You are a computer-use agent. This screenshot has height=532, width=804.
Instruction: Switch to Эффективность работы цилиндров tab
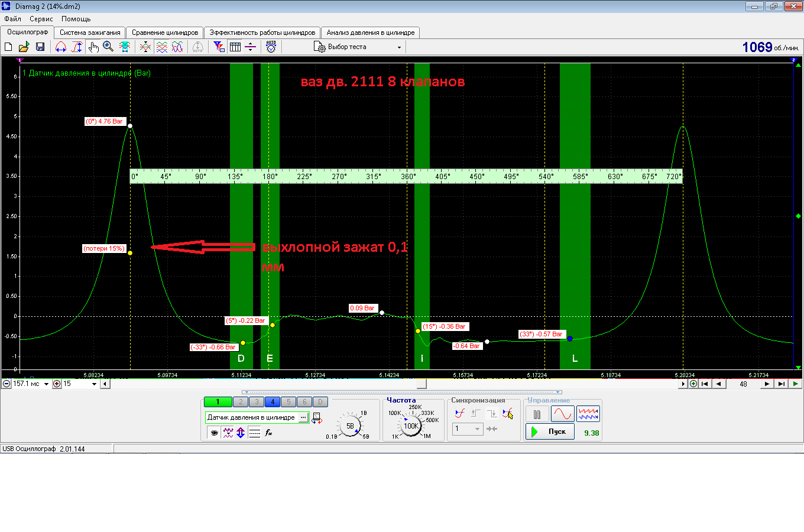(262, 33)
